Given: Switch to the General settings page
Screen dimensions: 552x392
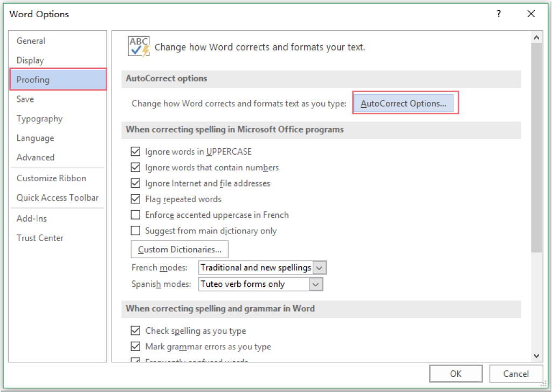Looking at the screenshot, I should point(31,40).
